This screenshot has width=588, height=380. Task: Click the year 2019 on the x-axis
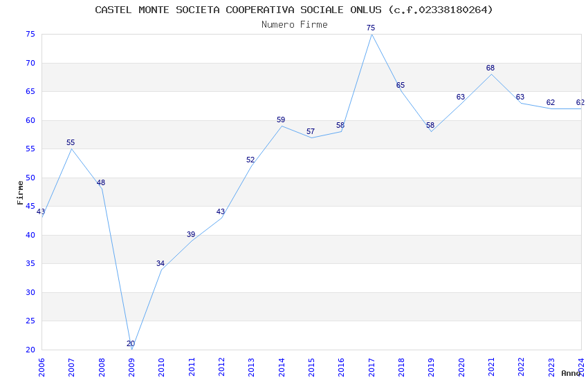pos(431,367)
